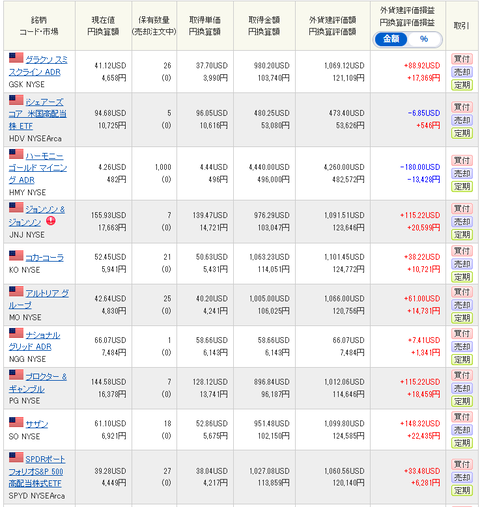Screen dimensions: 480x507
Task: Click 買付 buy button for HMY
Action: (x=462, y=160)
